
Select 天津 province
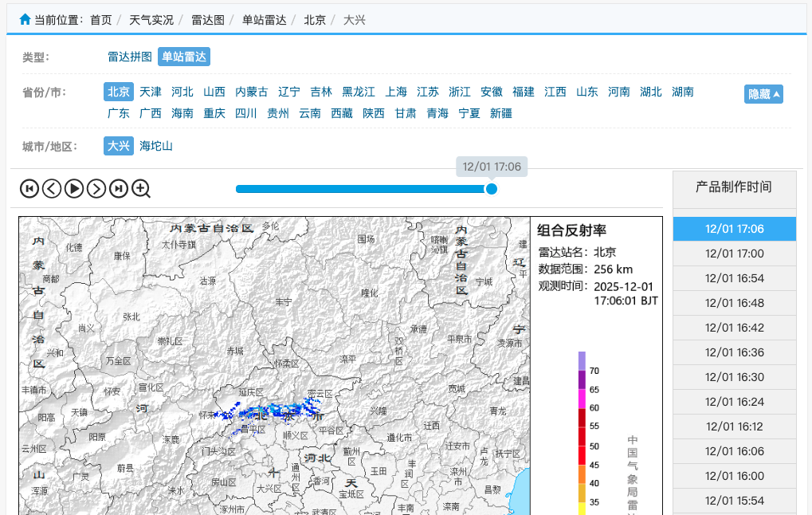pos(151,92)
